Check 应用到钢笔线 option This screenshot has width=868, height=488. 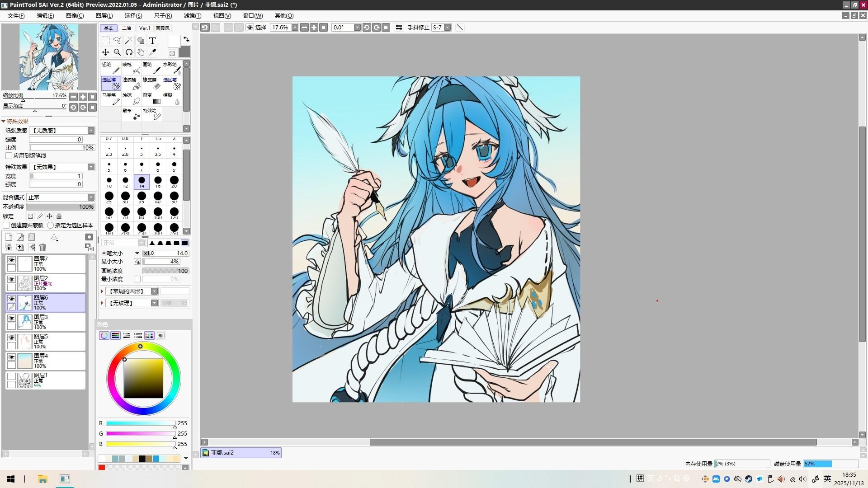coord(9,156)
